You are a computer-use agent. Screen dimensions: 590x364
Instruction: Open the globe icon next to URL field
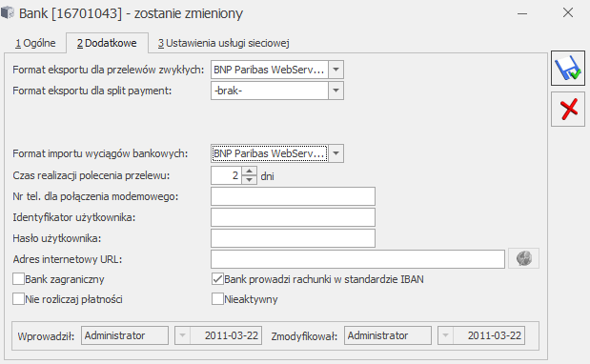523,258
